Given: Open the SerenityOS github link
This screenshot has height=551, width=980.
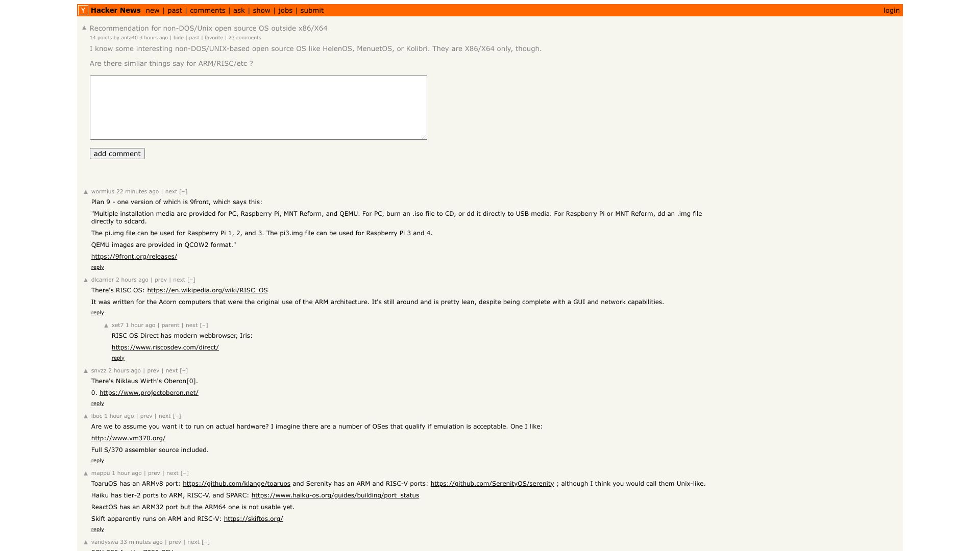Looking at the screenshot, I should point(492,484).
